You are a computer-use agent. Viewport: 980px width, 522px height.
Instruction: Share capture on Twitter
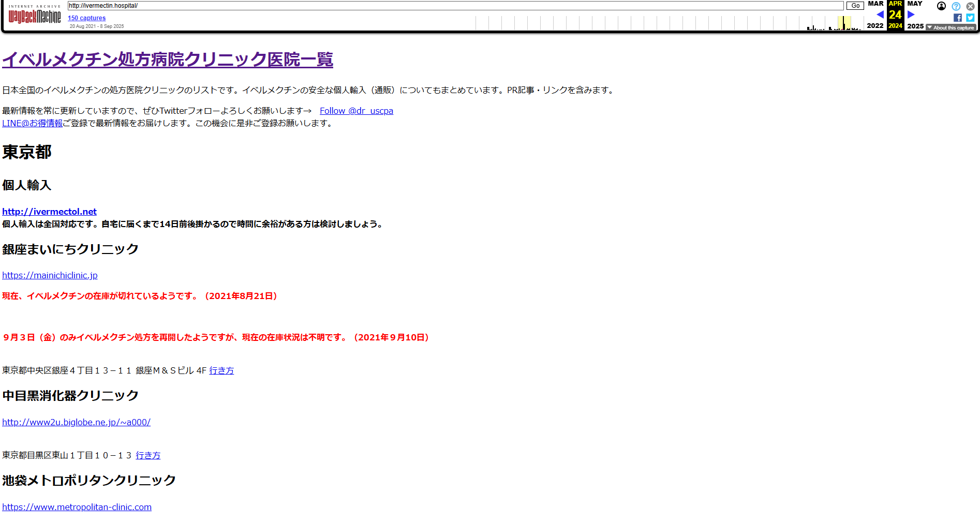(x=970, y=18)
